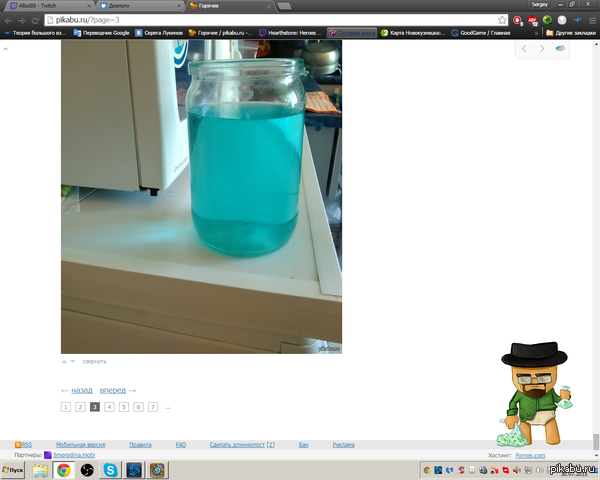Open the Другие закладки bookmarks folder
600x480 pixels.
point(571,32)
